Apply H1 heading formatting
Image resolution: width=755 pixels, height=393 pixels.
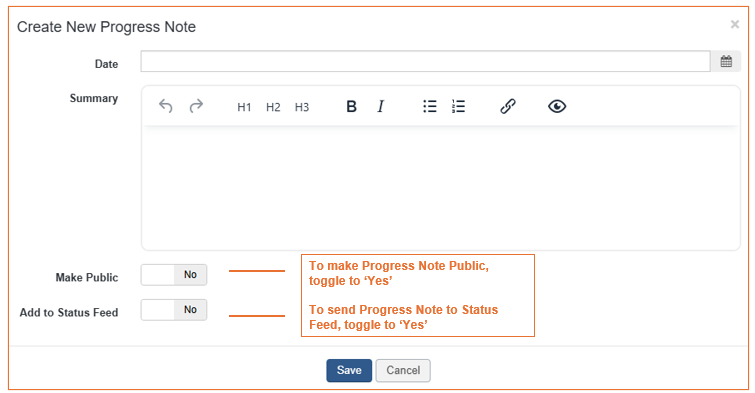coord(244,107)
